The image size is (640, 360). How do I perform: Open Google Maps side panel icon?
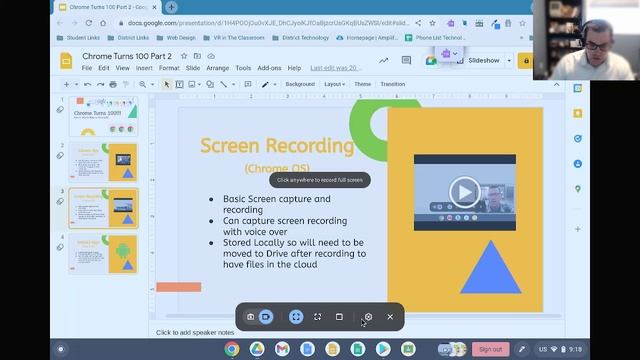click(578, 189)
